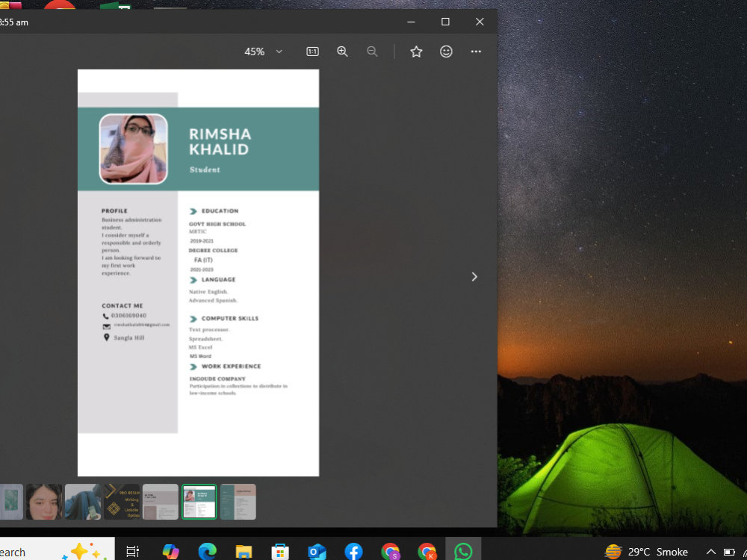Click the 1:1 actual size icon
The height and width of the screenshot is (560, 747).
pyautogui.click(x=312, y=52)
